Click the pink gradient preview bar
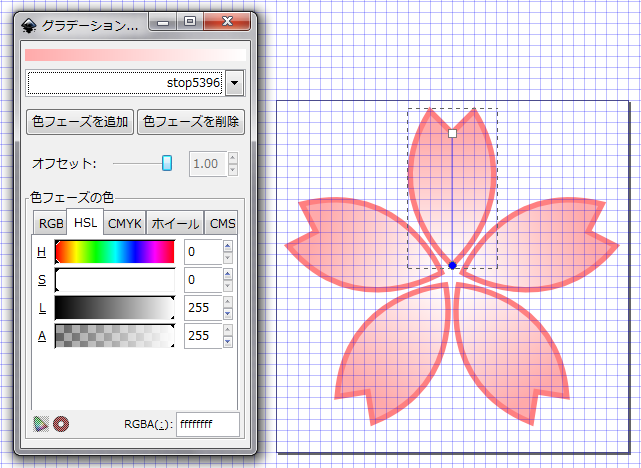The width and height of the screenshot is (641, 468). 134,55
